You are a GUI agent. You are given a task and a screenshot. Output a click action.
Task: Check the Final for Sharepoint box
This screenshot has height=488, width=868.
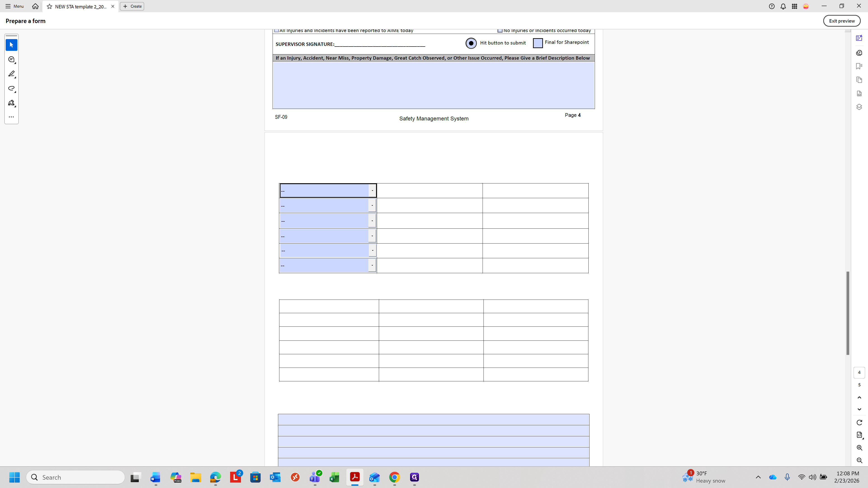click(538, 43)
